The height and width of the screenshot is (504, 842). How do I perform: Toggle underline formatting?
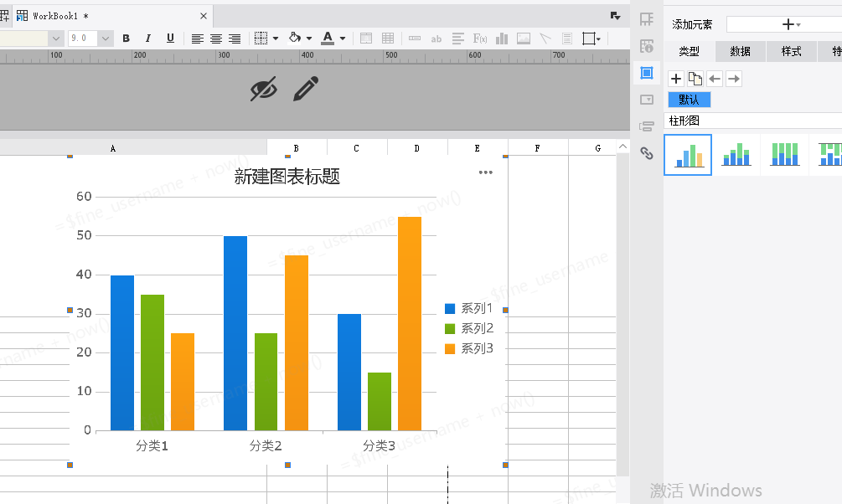click(x=170, y=39)
